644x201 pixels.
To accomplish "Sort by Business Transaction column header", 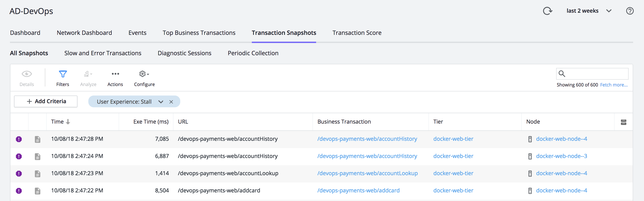I will (x=344, y=122).
